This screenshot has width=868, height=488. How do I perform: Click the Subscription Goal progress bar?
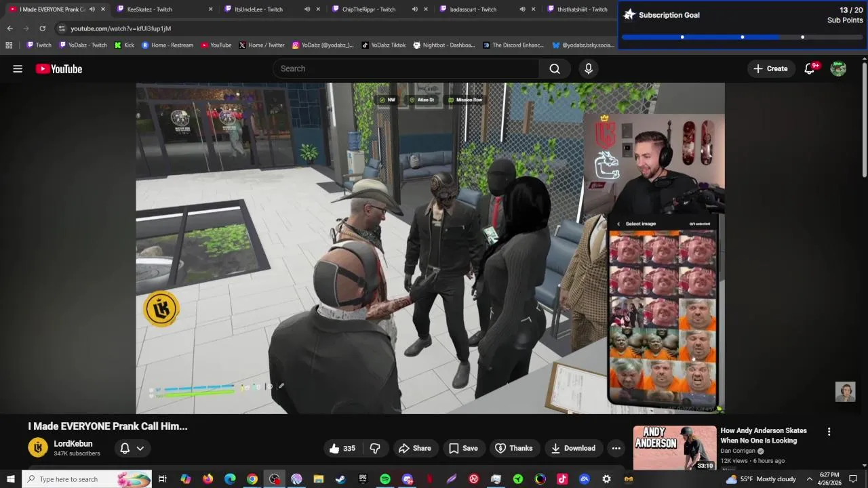(x=743, y=37)
